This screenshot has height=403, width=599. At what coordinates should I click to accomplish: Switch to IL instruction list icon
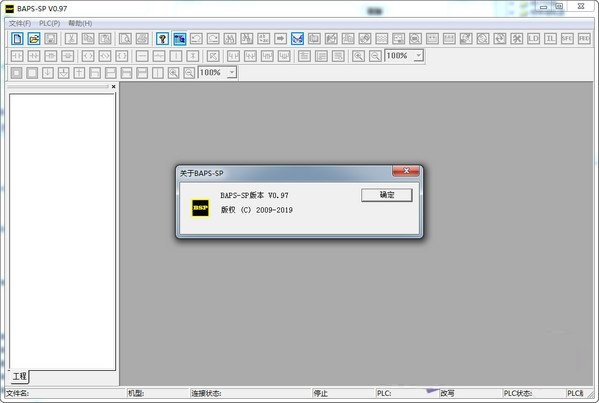pos(550,39)
